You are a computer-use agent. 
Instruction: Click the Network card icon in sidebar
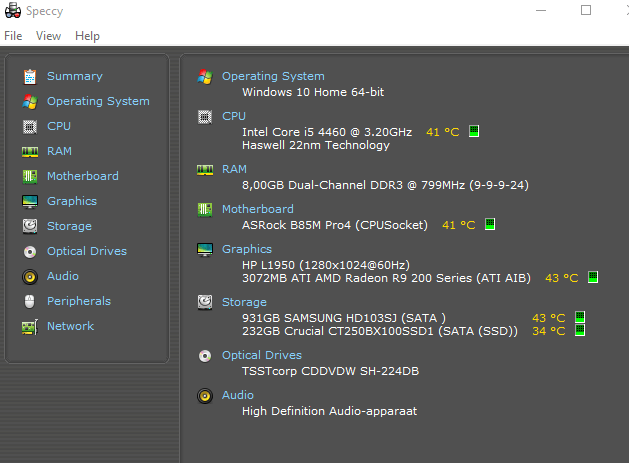[x=29, y=326]
